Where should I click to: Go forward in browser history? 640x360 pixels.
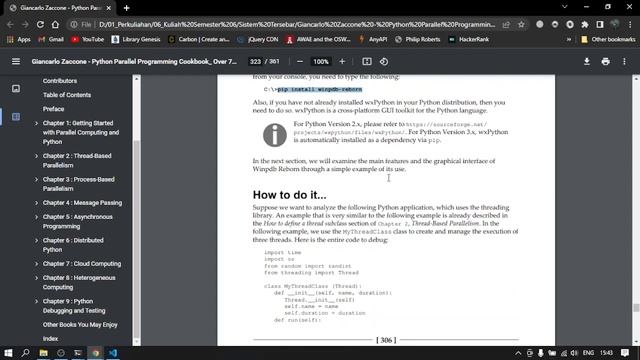click(x=25, y=24)
